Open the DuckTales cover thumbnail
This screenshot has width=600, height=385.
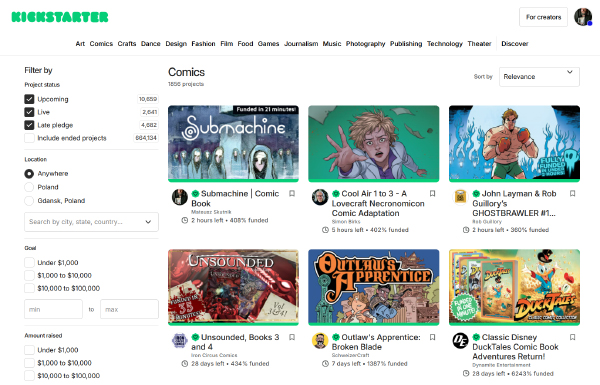[x=514, y=286]
